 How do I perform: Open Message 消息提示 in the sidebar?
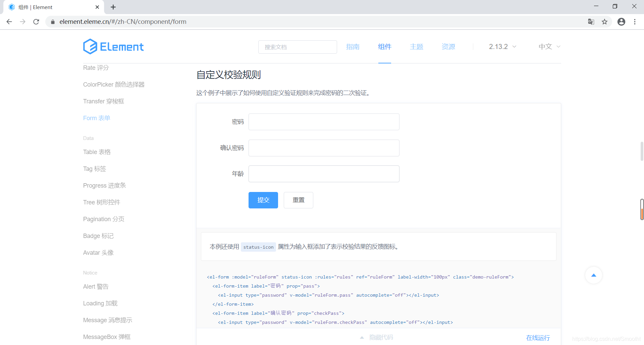(108, 320)
